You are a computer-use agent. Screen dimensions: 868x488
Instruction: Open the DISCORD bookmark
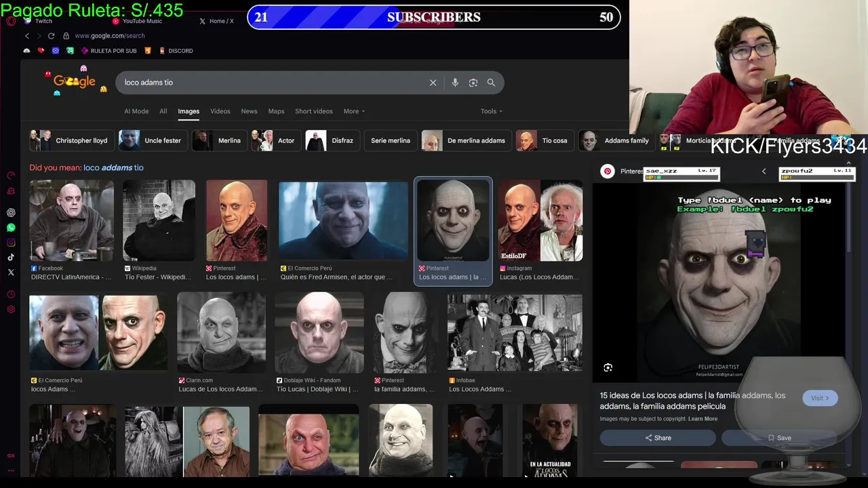coord(176,51)
